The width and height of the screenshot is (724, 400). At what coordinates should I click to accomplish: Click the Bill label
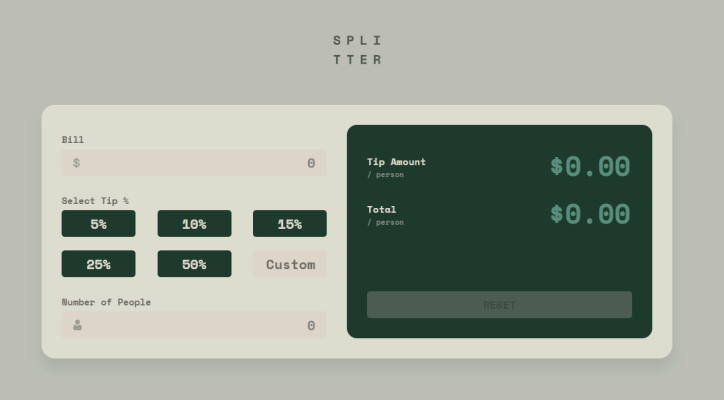72,139
